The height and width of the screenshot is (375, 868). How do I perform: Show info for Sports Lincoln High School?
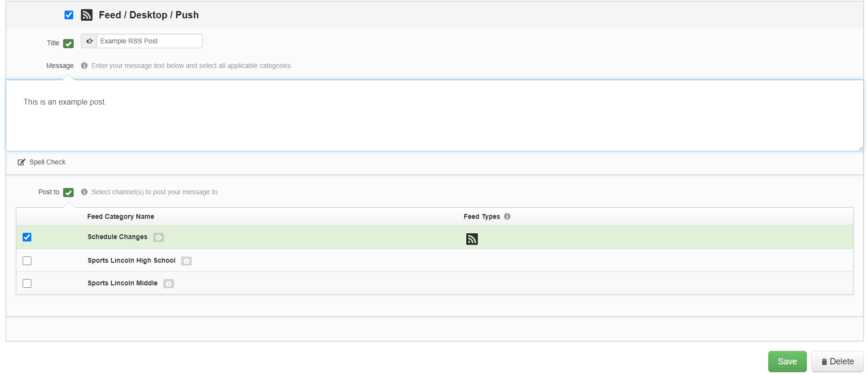tap(186, 261)
